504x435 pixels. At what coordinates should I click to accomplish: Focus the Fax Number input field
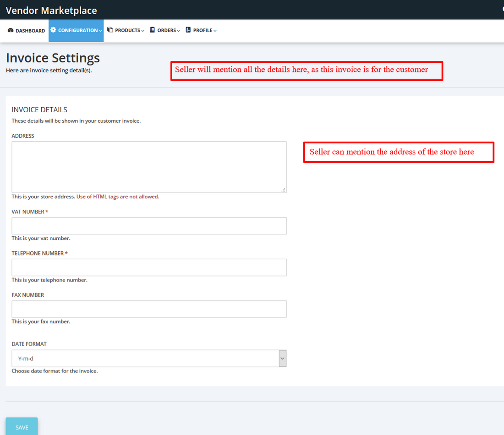(149, 309)
